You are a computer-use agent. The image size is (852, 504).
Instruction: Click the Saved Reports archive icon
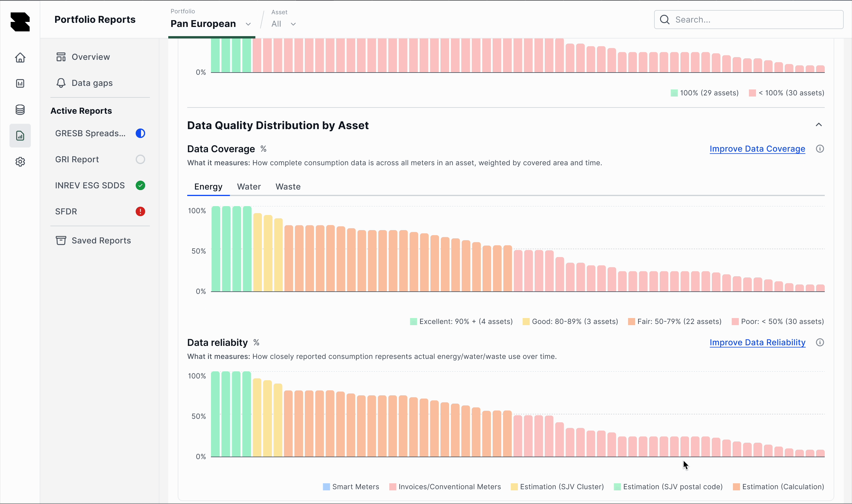coord(61,240)
